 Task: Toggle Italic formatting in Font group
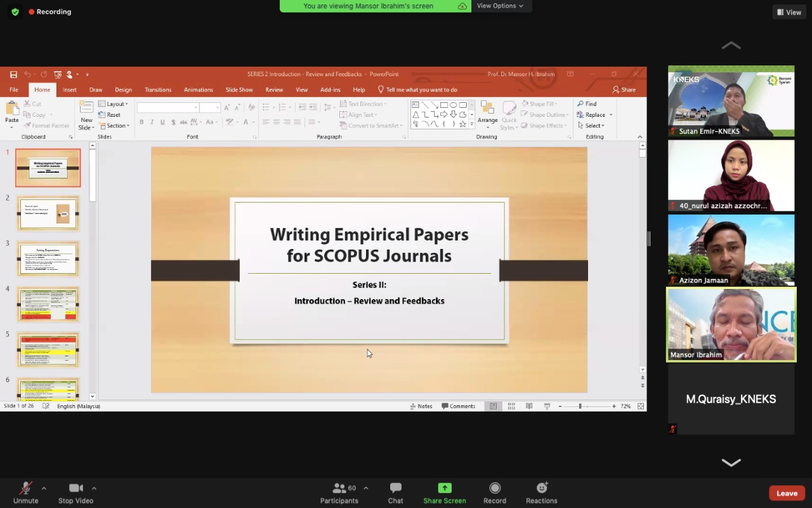[152, 122]
